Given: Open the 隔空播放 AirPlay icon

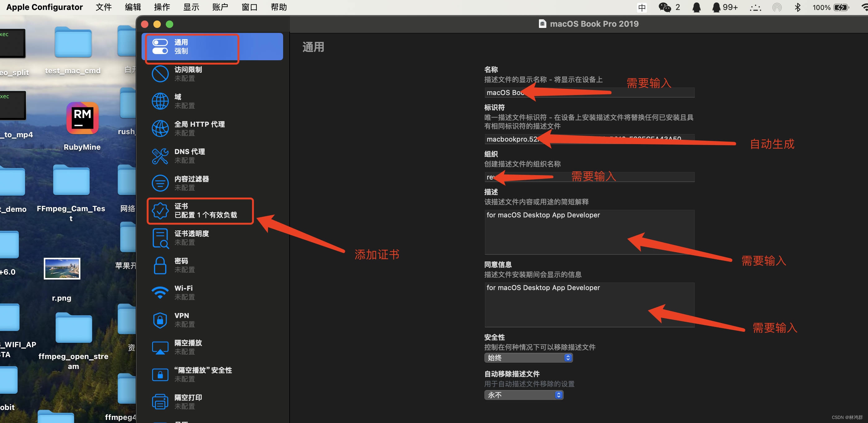Looking at the screenshot, I should pos(160,348).
